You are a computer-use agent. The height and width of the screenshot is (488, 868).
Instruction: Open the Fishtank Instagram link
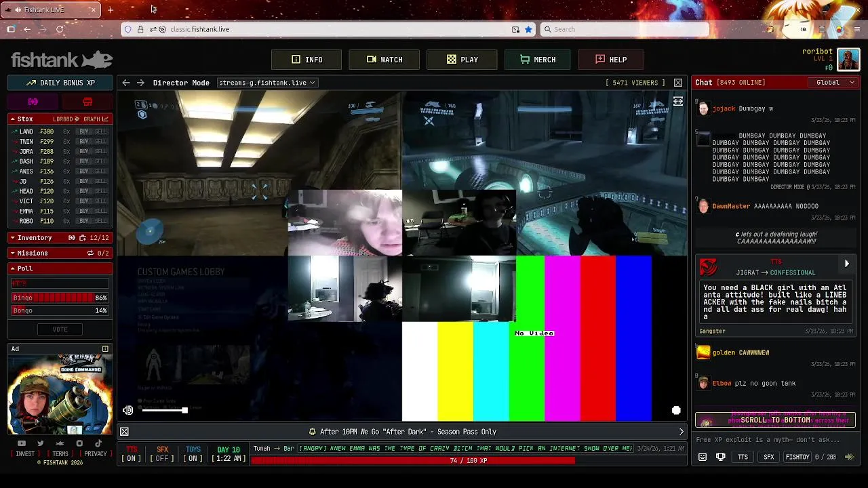(79, 443)
